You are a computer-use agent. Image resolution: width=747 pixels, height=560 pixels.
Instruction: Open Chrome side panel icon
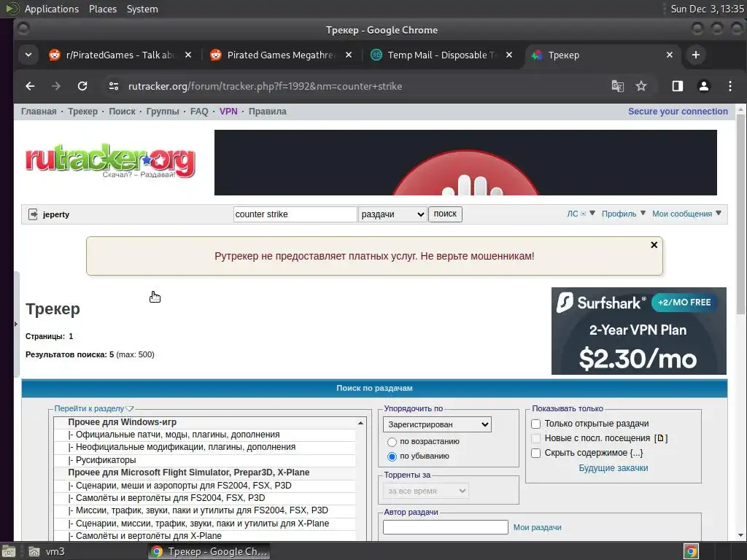(x=678, y=86)
